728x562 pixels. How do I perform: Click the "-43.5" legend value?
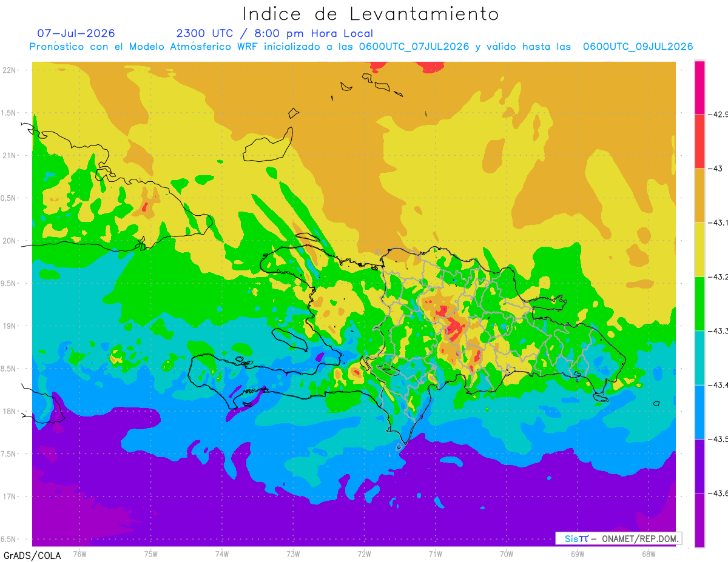[x=719, y=439]
